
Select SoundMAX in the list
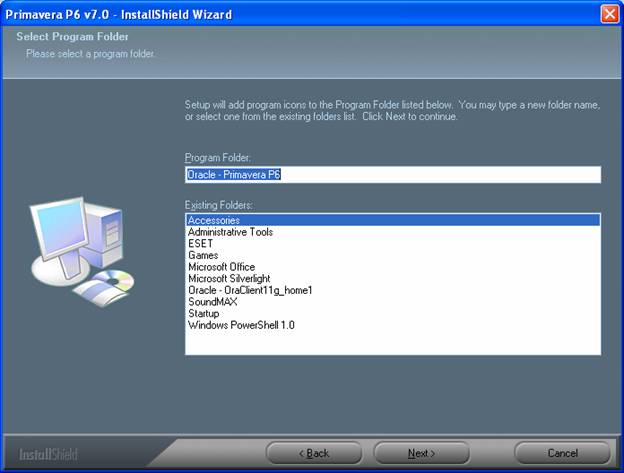[393, 302]
